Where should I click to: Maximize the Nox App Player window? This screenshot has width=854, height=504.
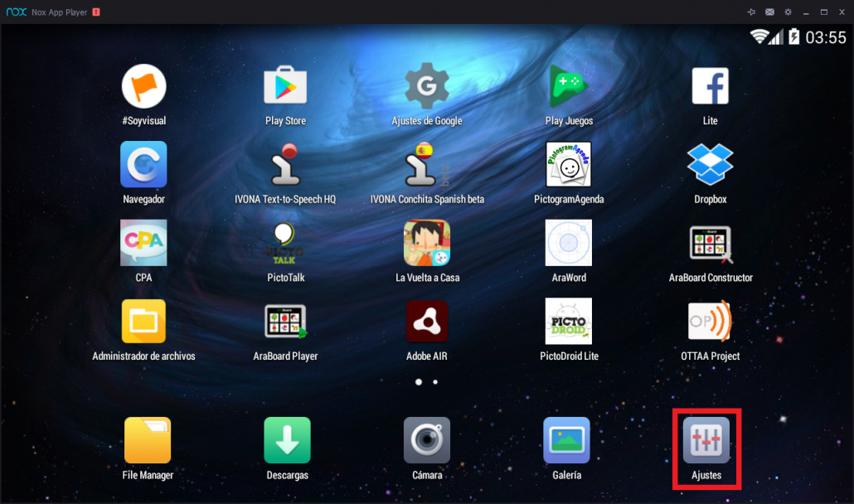pyautogui.click(x=824, y=12)
